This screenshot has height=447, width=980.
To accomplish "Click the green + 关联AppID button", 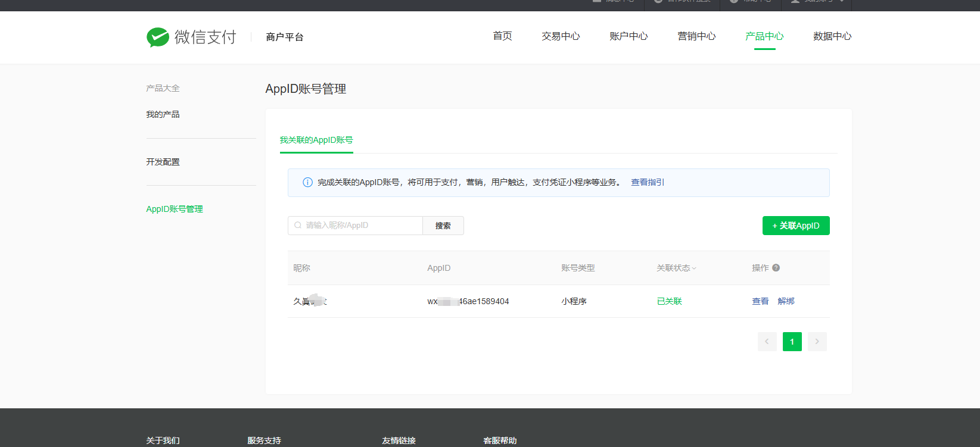I will point(796,226).
